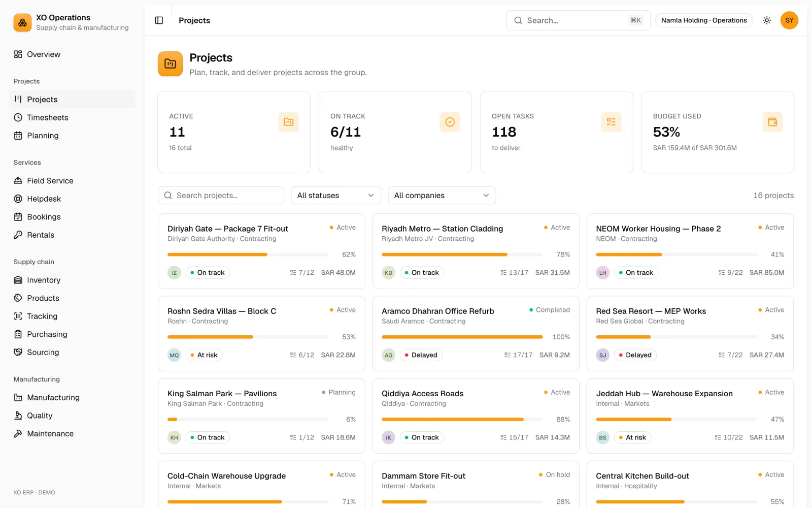Click the At risk badge on Roshn Sedra
812x508 pixels.
(204, 355)
